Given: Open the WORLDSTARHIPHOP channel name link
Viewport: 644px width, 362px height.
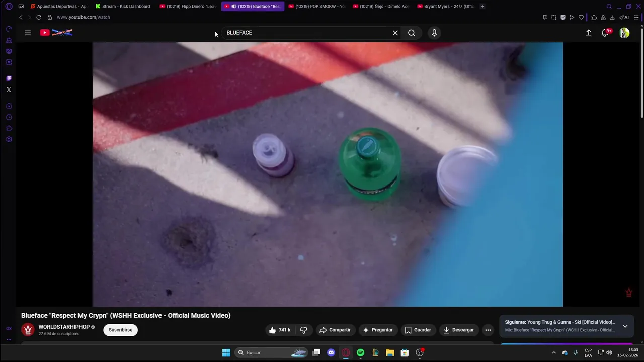Looking at the screenshot, I should click(x=64, y=327).
